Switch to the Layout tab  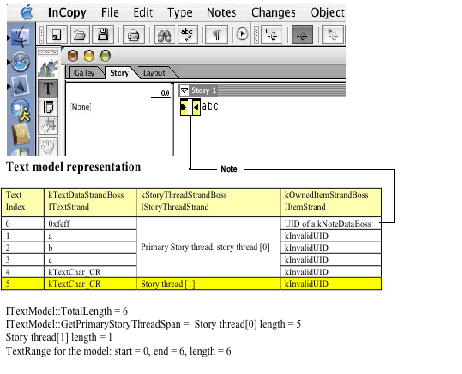click(154, 73)
